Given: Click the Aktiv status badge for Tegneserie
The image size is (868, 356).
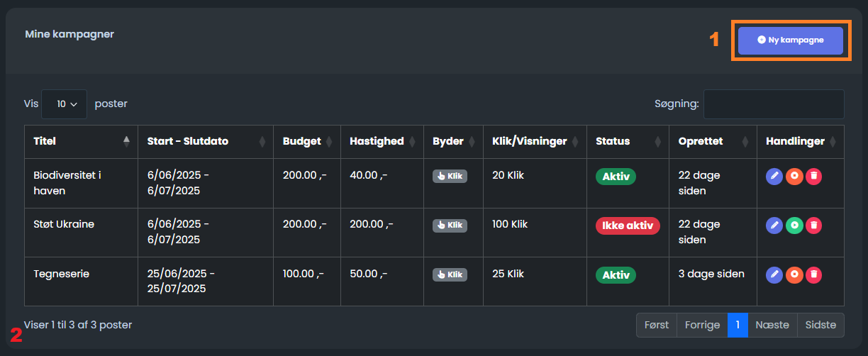Looking at the screenshot, I should 616,274.
